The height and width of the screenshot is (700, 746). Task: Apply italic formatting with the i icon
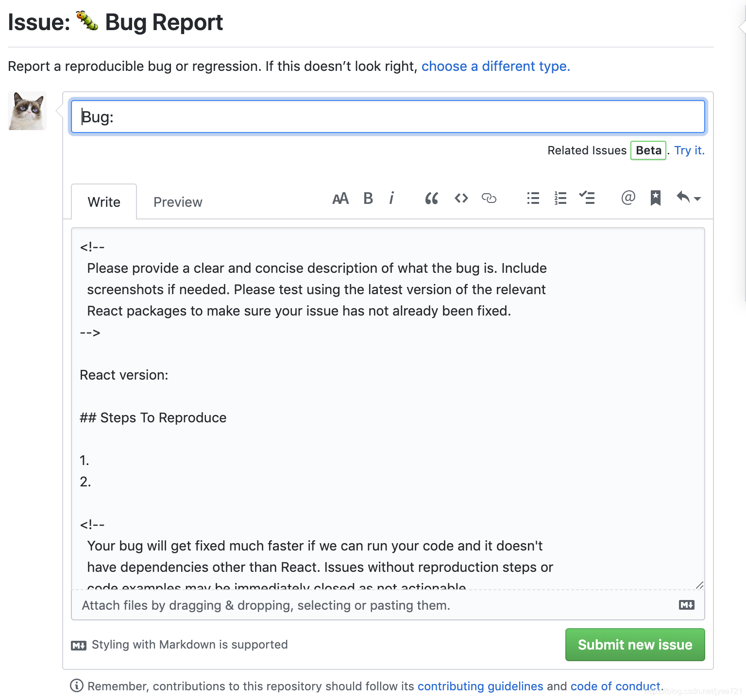[x=391, y=198]
